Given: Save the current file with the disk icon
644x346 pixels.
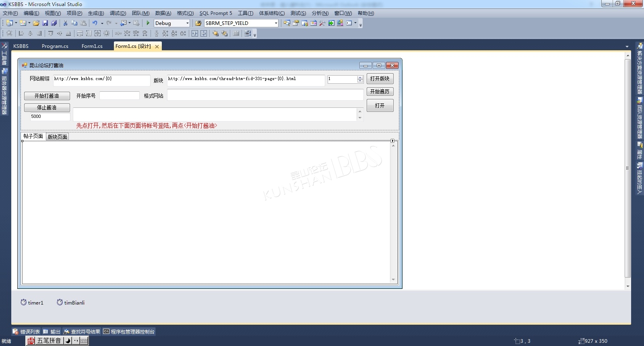Looking at the screenshot, I should (45, 23).
